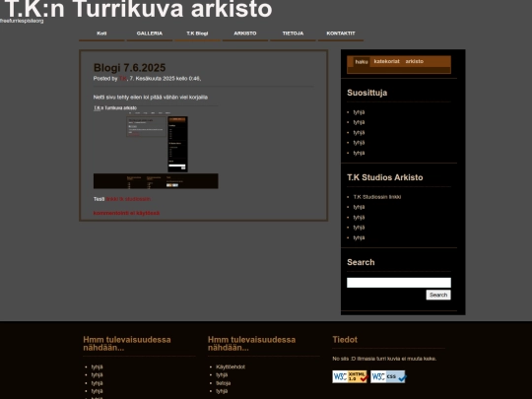Open the T.K author link after Posted by

click(x=122, y=79)
